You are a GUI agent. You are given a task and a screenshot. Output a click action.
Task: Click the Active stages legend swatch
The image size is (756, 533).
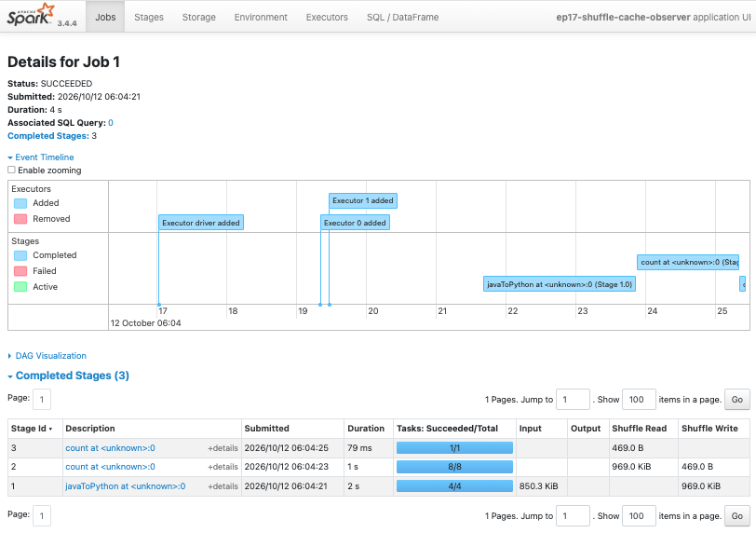tap(20, 287)
